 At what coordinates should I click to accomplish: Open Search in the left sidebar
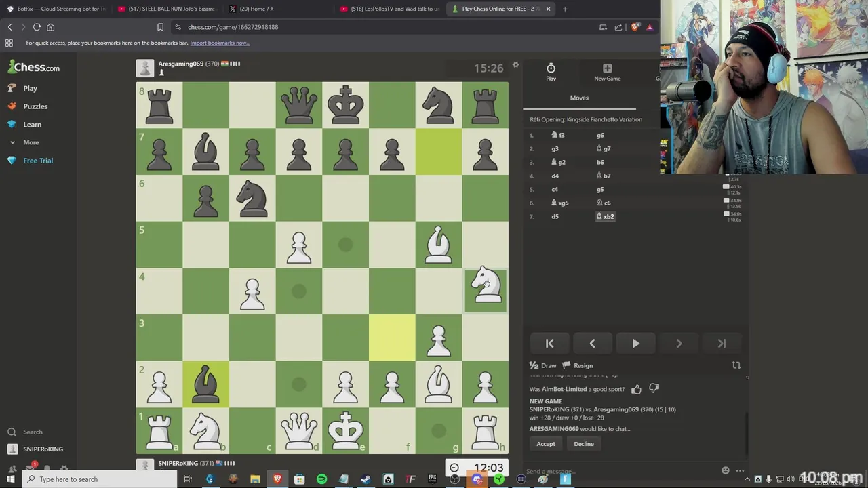click(x=25, y=432)
